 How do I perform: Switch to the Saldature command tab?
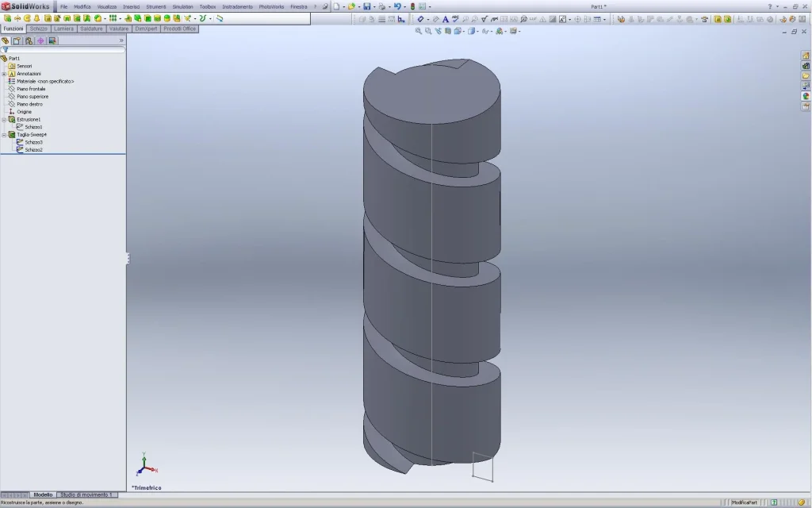point(91,29)
